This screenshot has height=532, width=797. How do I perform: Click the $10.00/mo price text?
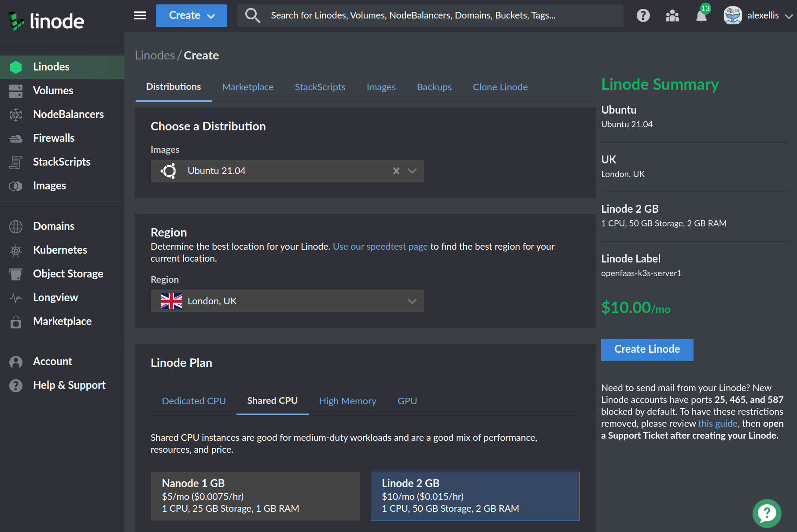(636, 307)
